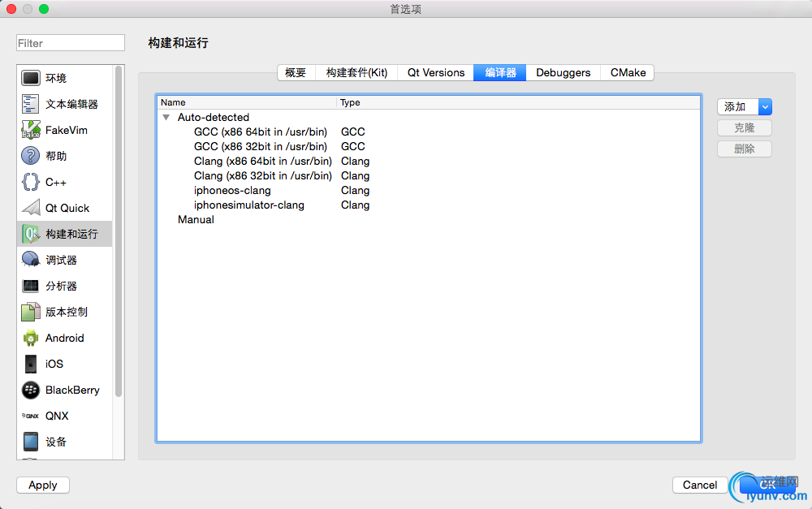
Task: Select the 构建和运行 icon
Action: click(31, 234)
